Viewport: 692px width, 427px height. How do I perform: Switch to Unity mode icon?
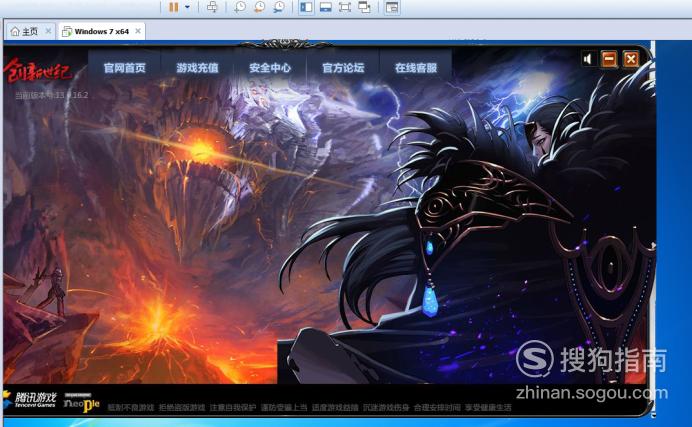click(x=364, y=7)
